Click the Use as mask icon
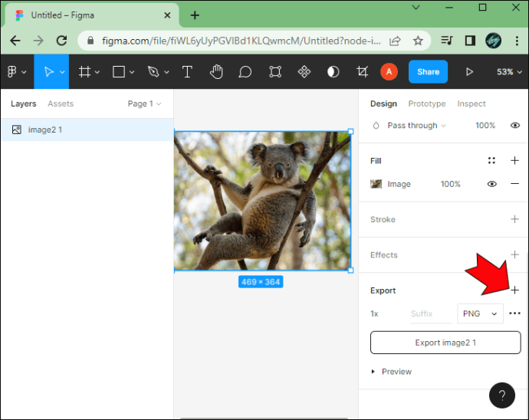 coord(333,72)
